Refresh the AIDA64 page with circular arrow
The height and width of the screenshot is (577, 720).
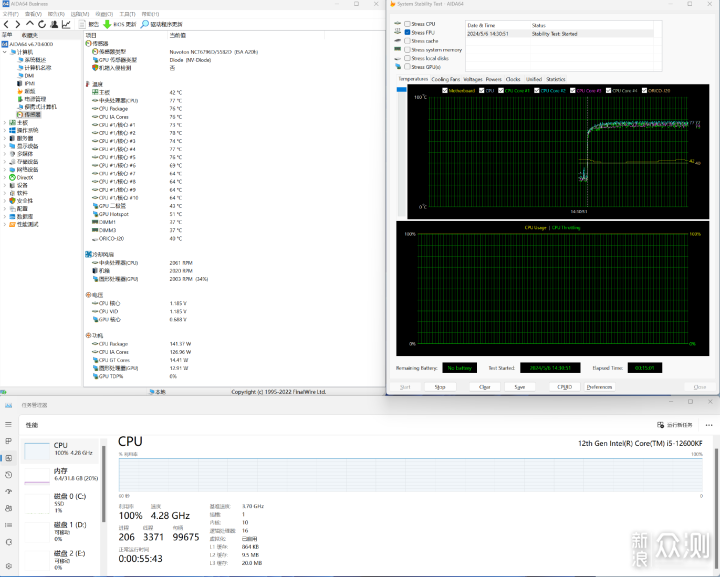click(42, 24)
